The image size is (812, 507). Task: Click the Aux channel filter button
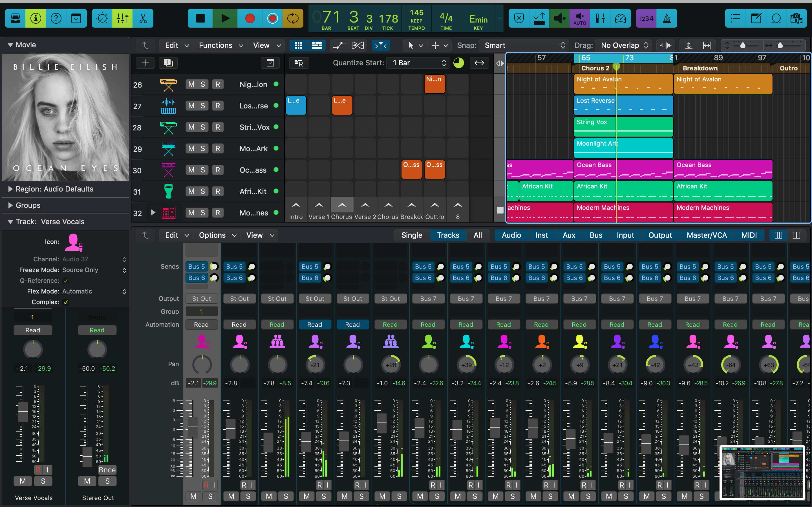(x=569, y=235)
